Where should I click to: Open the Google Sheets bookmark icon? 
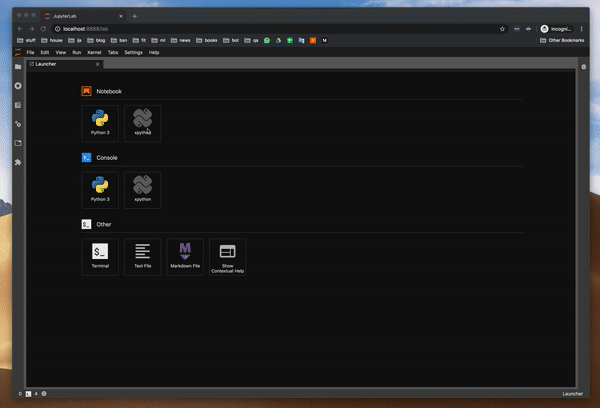click(290, 40)
